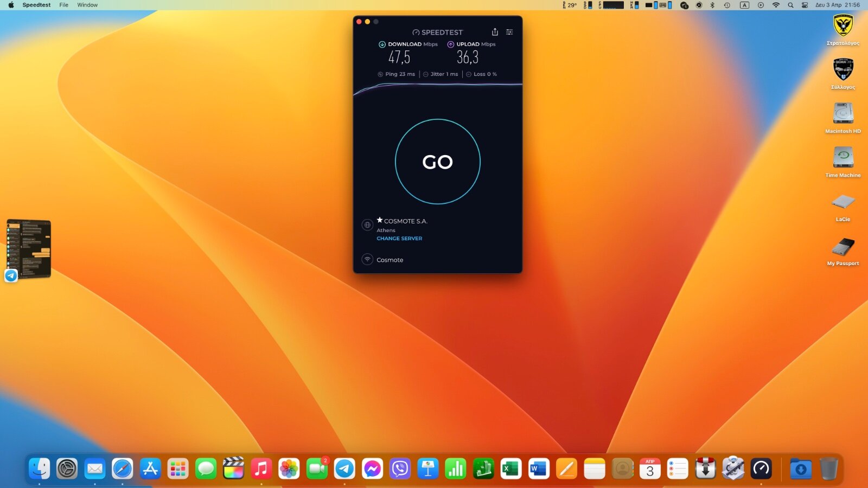
Task: Click the download arrow icon next to DOWNLOAD
Action: coord(382,44)
